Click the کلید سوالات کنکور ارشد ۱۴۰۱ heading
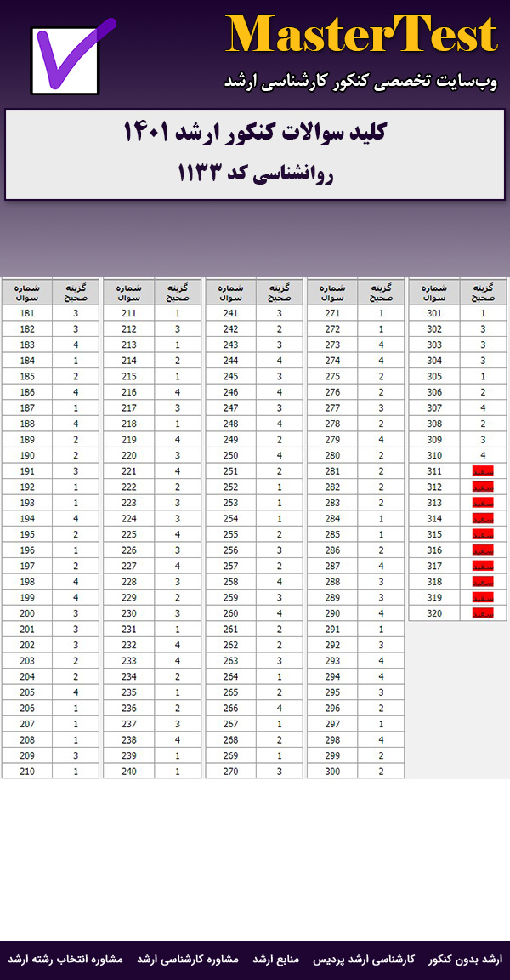Viewport: 510px width, 980px height. click(x=255, y=133)
